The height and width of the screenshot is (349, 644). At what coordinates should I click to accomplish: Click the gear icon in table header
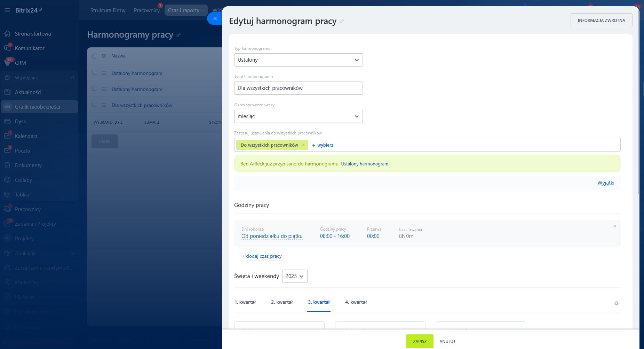click(104, 56)
